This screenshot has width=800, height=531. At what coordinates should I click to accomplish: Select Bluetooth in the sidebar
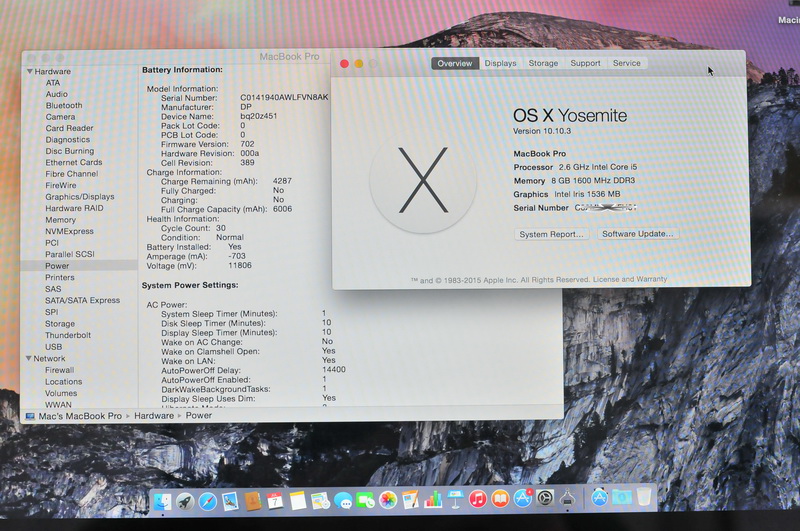coord(64,106)
